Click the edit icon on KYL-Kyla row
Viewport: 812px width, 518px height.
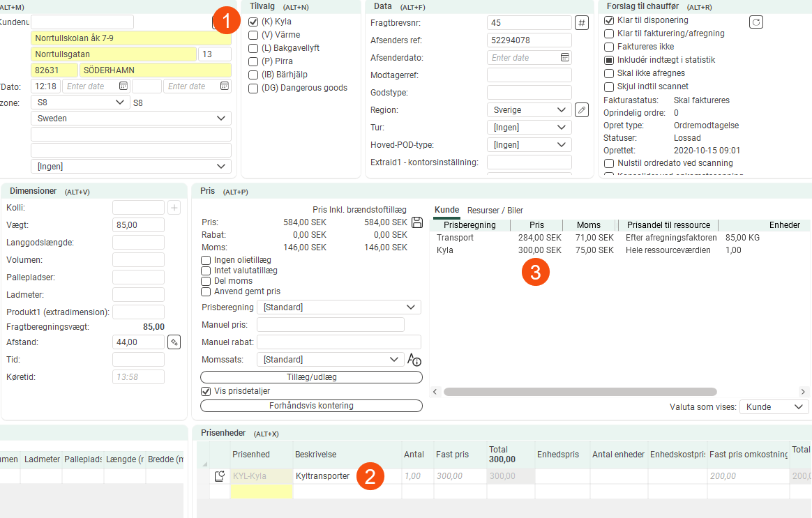[220, 476]
